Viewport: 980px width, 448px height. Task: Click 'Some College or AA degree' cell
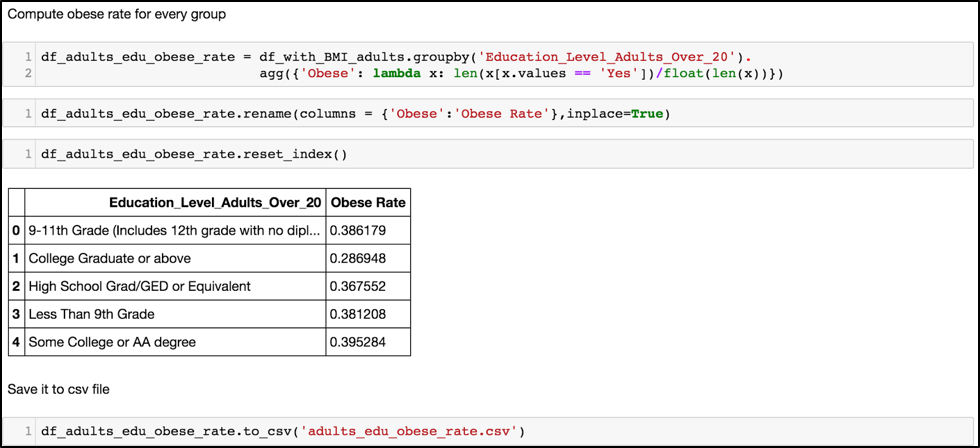175,342
